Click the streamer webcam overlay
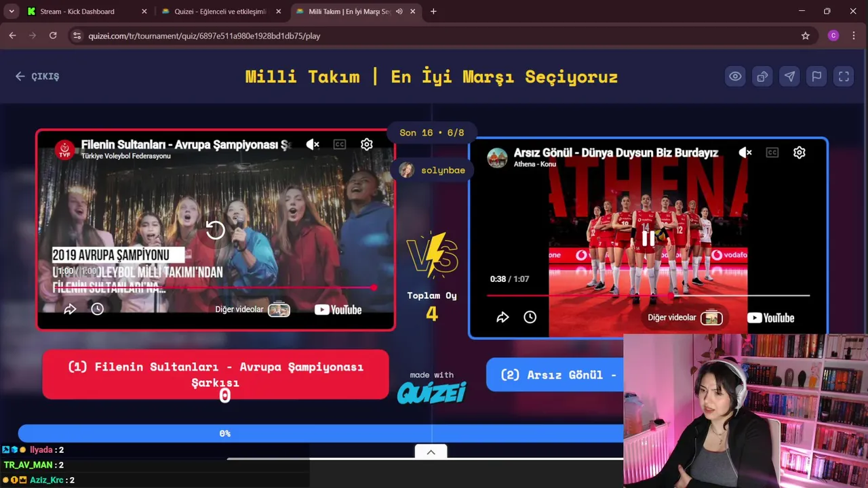Screen dimensions: 868x488 click(746, 410)
